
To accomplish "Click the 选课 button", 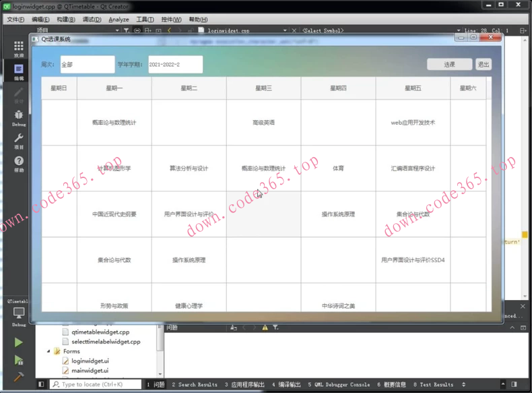I will (x=449, y=65).
